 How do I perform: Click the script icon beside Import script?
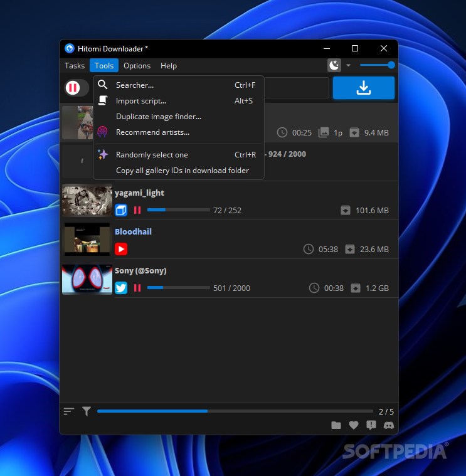coord(103,100)
